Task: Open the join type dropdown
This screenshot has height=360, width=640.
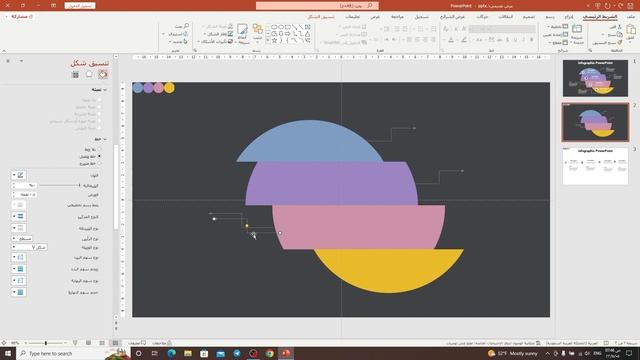Action: point(29,247)
